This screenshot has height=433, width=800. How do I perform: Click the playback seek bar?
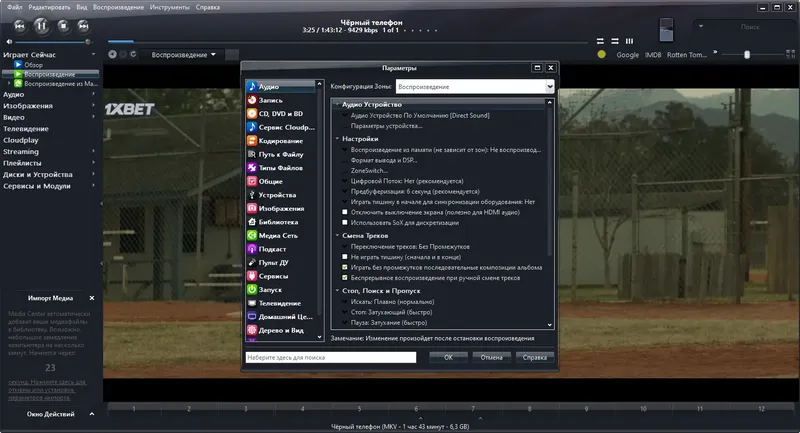(347, 41)
